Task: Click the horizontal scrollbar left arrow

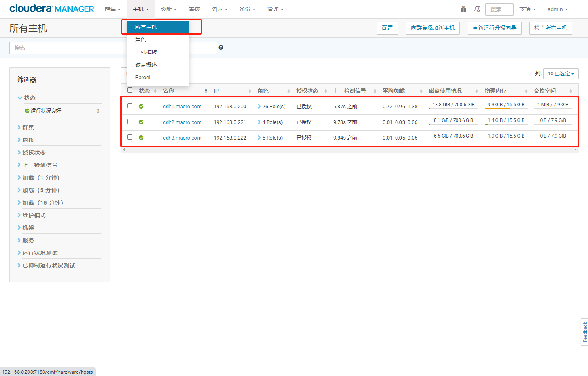Action: coord(124,150)
